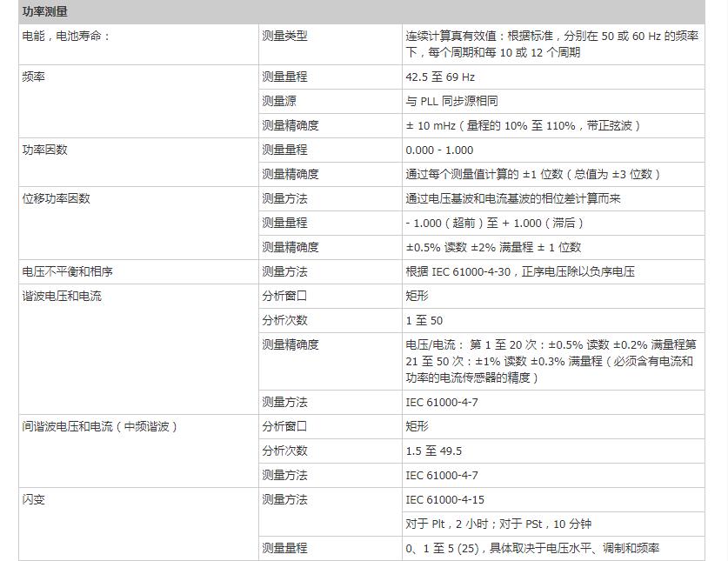This screenshot has height=561, width=728.
Task: Select the 功率因数 row label
Action: coord(44,150)
